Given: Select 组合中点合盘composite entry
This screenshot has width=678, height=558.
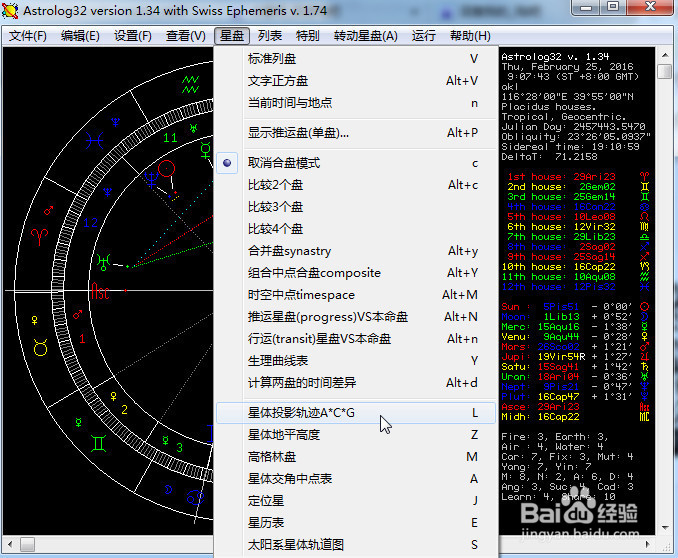Looking at the screenshot, I should [356, 273].
